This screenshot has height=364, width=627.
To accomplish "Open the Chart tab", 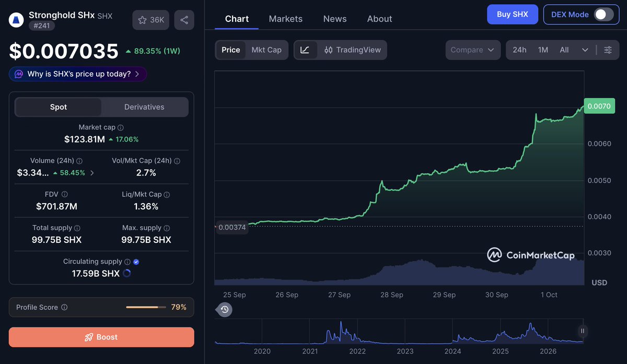I will tap(237, 19).
